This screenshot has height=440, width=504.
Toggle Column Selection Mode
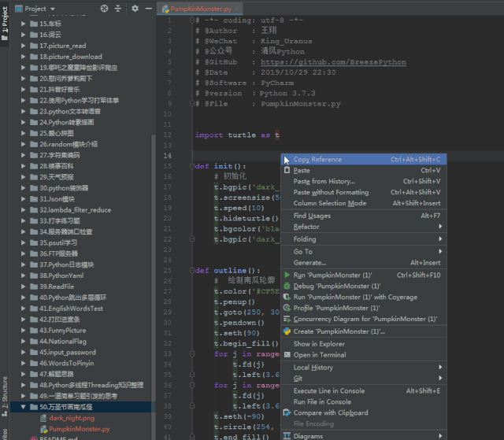[x=364, y=203]
